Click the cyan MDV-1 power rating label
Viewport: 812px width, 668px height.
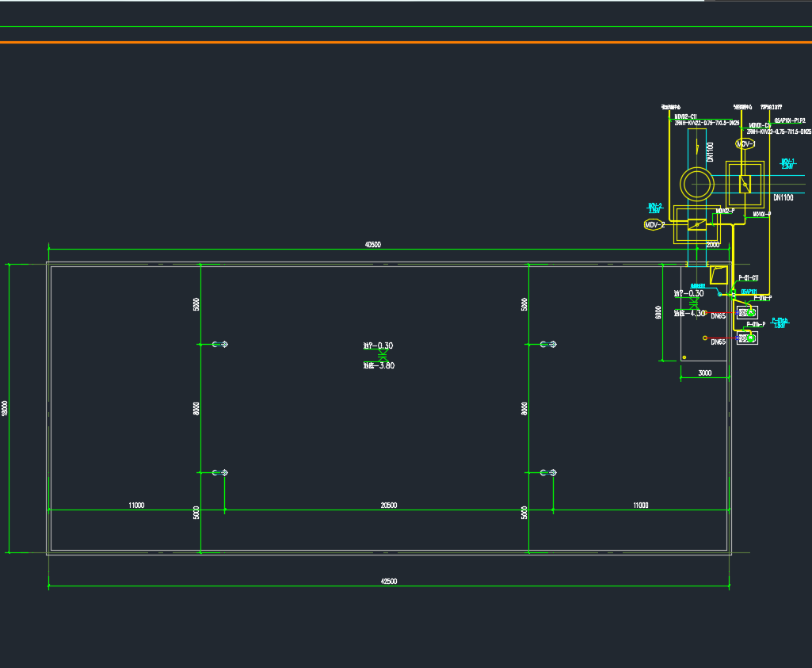(x=788, y=164)
